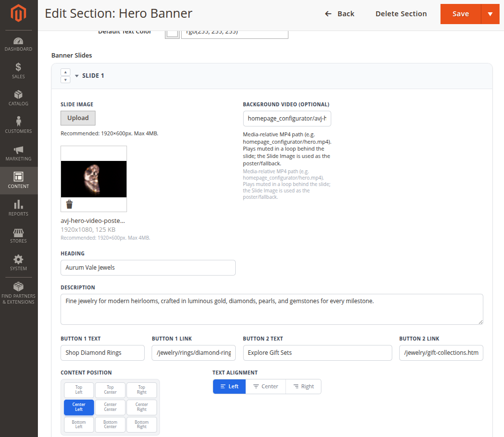Open the Save options dropdown arrow
The height and width of the screenshot is (437, 504).
490,14
